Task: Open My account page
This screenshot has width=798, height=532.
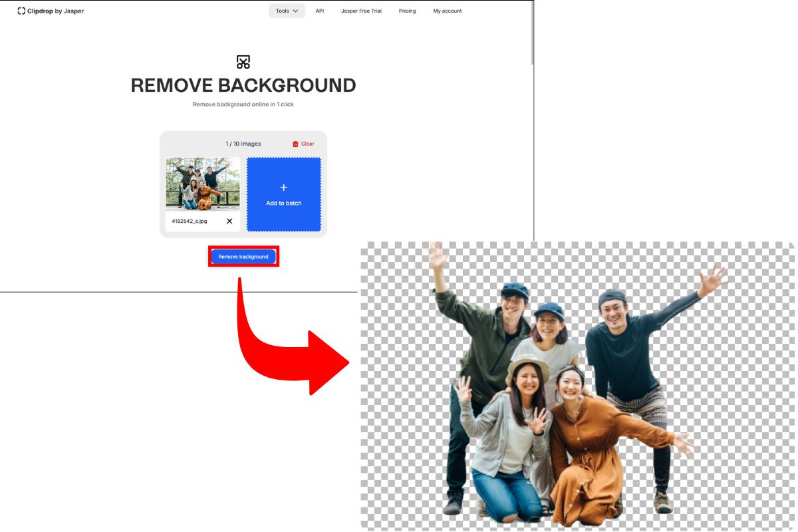Action: [448, 11]
